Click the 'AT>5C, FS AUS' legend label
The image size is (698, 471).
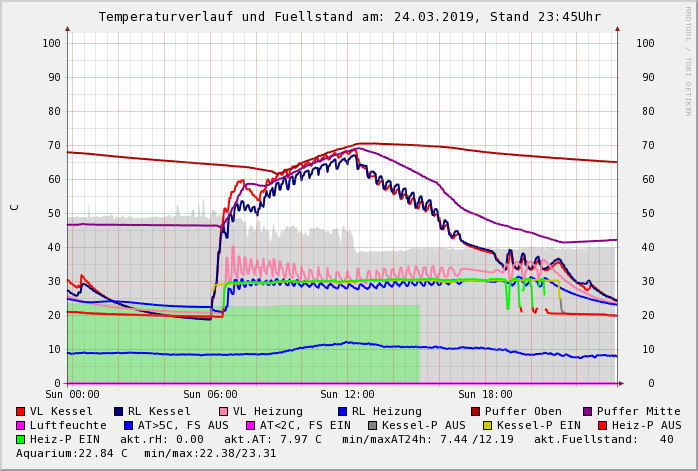coord(183,425)
